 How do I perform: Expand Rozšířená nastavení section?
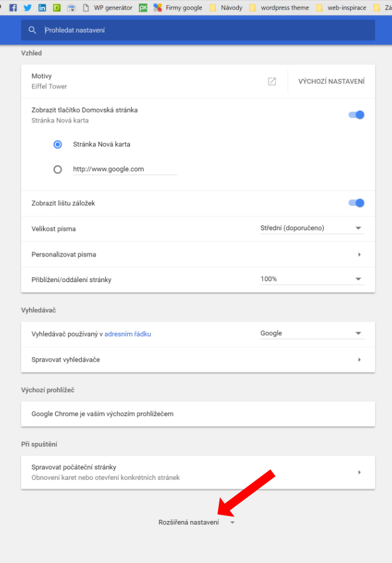coord(196,522)
